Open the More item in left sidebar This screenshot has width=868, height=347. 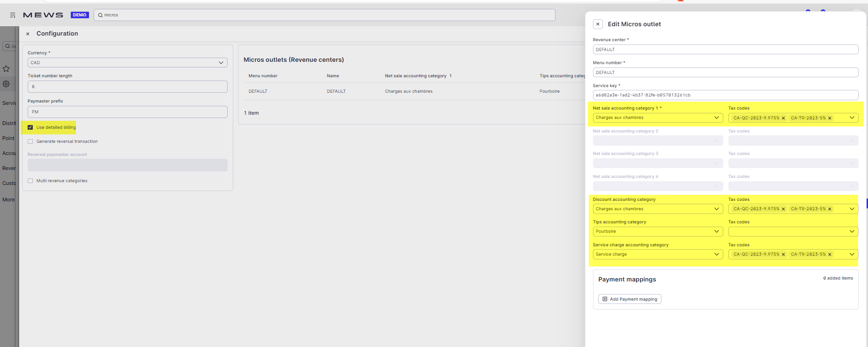pos(8,199)
